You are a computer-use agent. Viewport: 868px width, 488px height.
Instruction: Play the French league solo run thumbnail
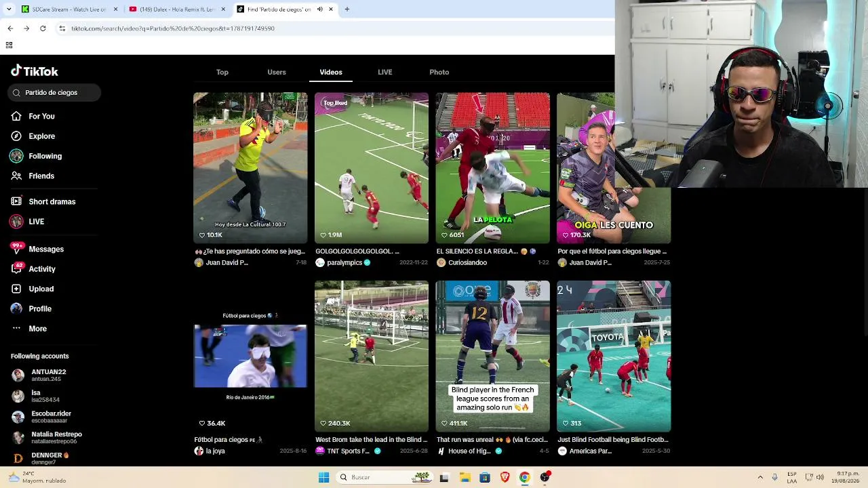click(493, 357)
